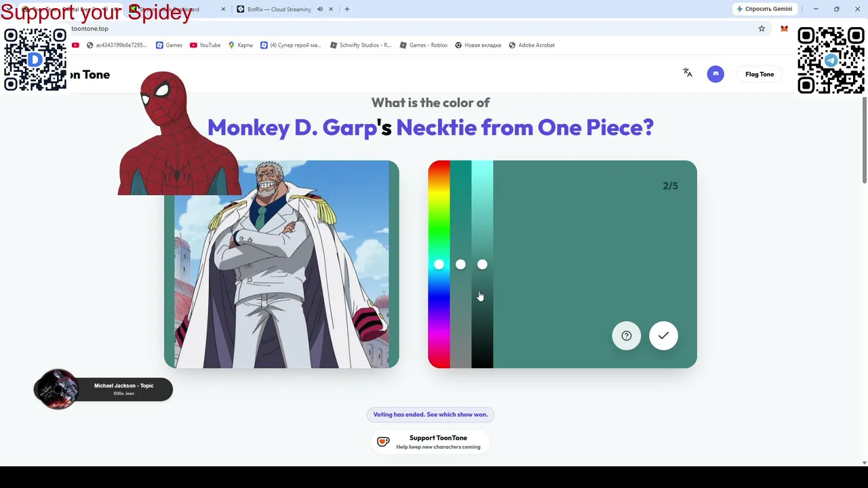The height and width of the screenshot is (488, 868).
Task: Mute the BotRix tab audio speaker icon
Action: [319, 9]
